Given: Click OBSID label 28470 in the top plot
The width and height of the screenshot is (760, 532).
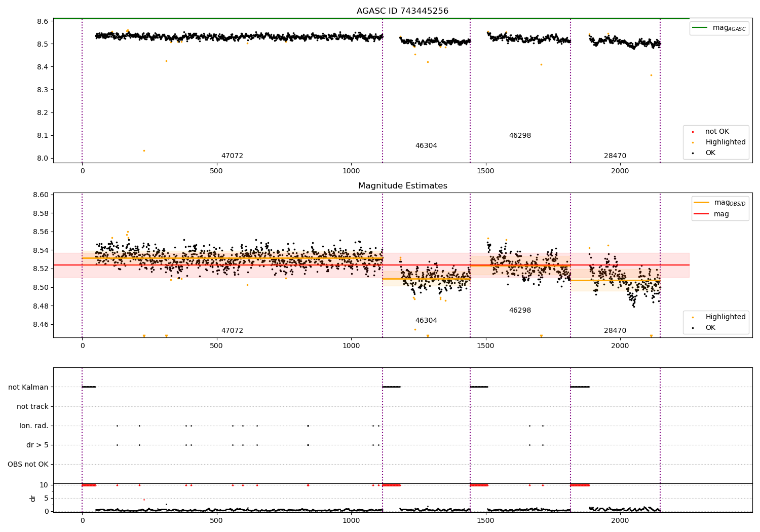Looking at the screenshot, I should pos(615,156).
